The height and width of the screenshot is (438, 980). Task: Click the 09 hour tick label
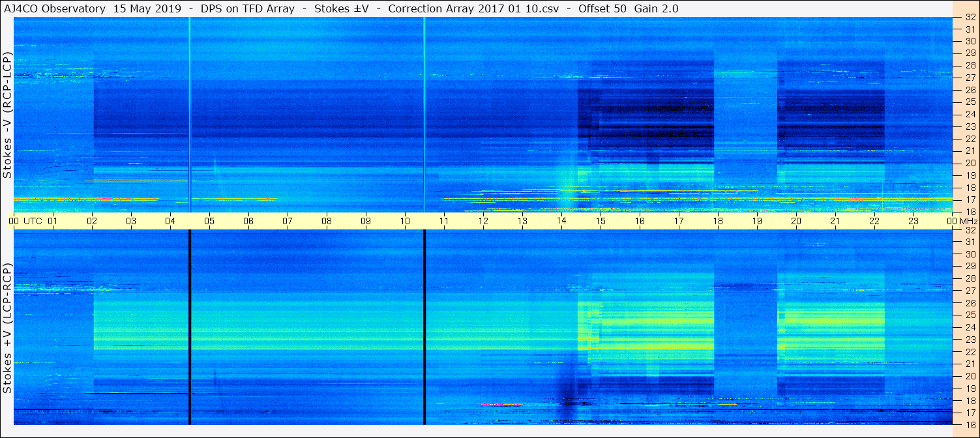[x=366, y=221]
